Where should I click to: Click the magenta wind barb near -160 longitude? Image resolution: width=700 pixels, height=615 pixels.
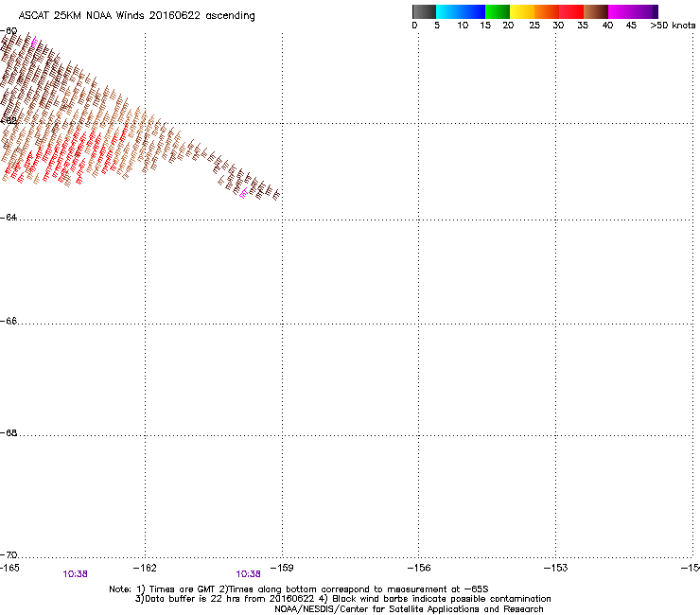[243, 193]
